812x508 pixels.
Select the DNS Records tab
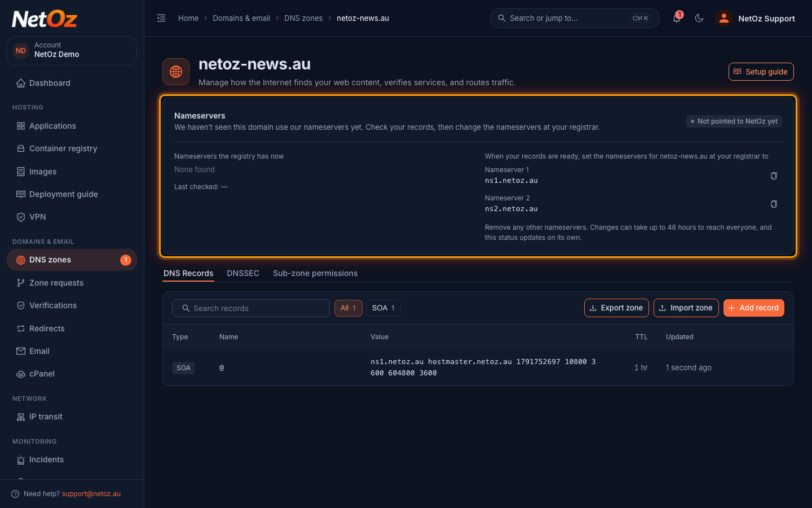click(188, 273)
